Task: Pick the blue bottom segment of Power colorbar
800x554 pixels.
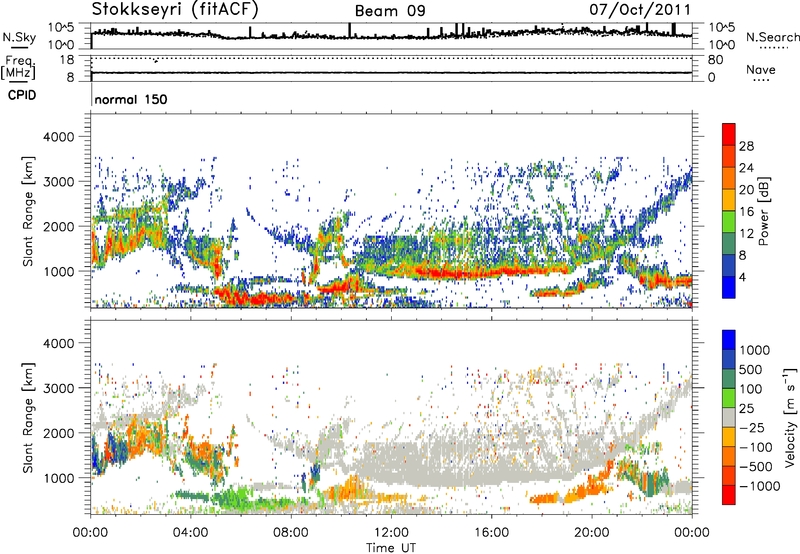Action: 729,287
